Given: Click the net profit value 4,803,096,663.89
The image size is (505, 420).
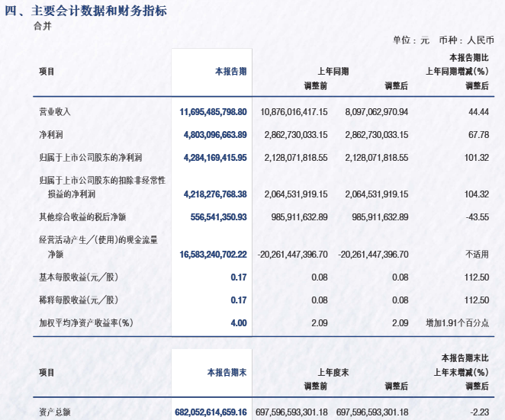Looking at the screenshot, I should (x=216, y=134).
